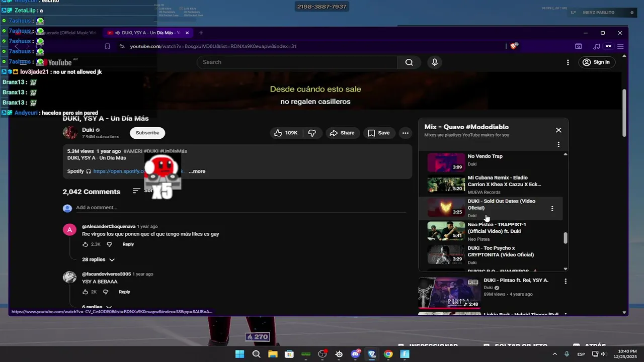
Task: Click the Add a comment field
Action: [240, 208]
